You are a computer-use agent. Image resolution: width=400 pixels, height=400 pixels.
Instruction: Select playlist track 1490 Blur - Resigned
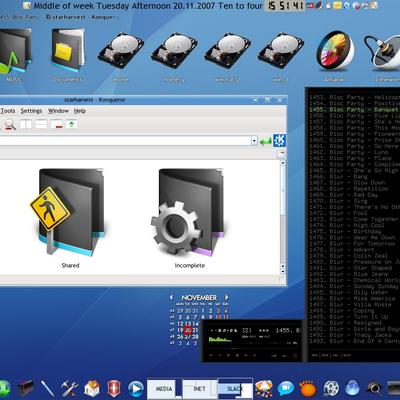point(354,323)
